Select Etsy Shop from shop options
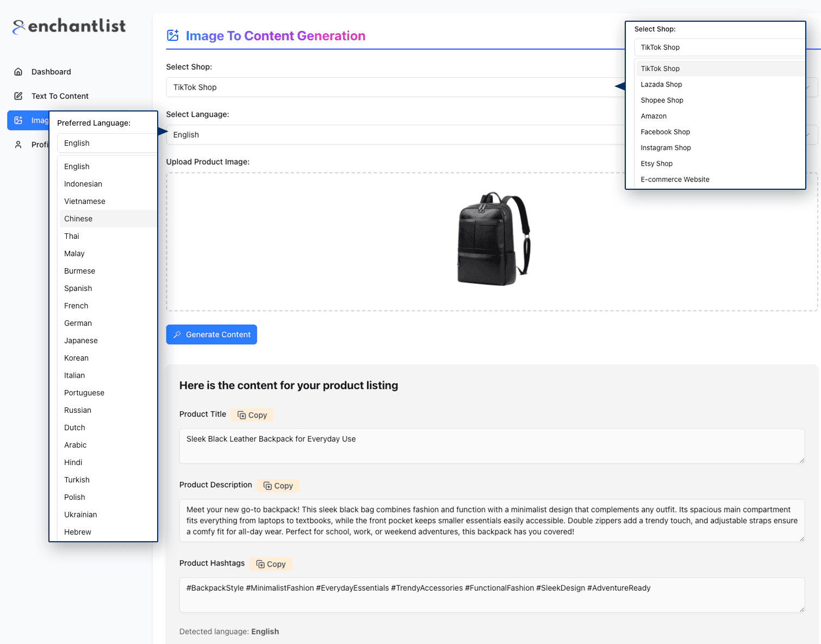 click(656, 164)
